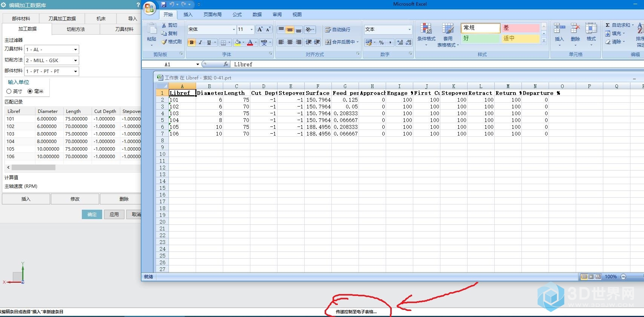644x317 pixels.
Task: Click the 修改 button
Action: [75, 199]
